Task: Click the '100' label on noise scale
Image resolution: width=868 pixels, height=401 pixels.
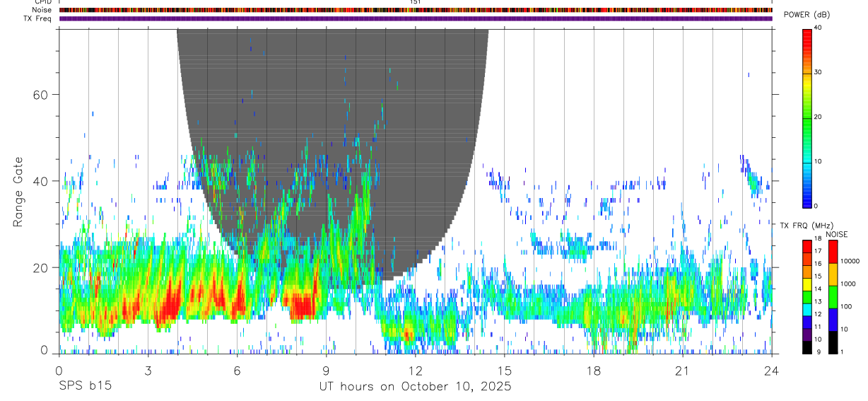Action: click(845, 306)
